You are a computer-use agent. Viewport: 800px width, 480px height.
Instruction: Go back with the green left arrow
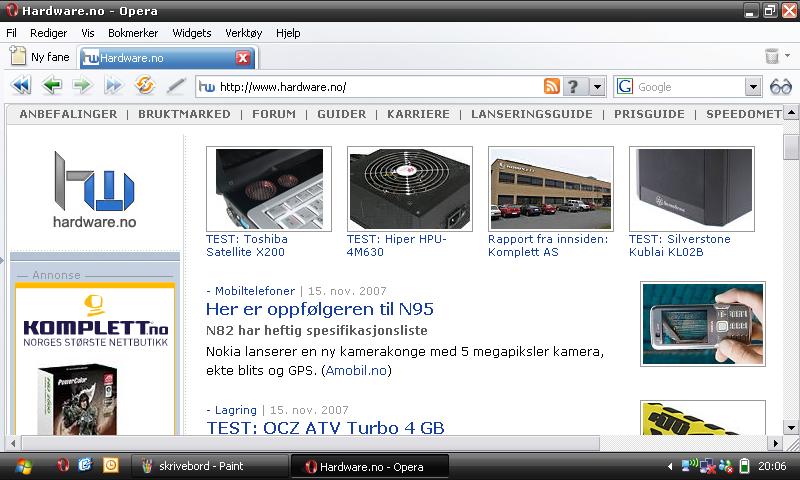tap(52, 85)
